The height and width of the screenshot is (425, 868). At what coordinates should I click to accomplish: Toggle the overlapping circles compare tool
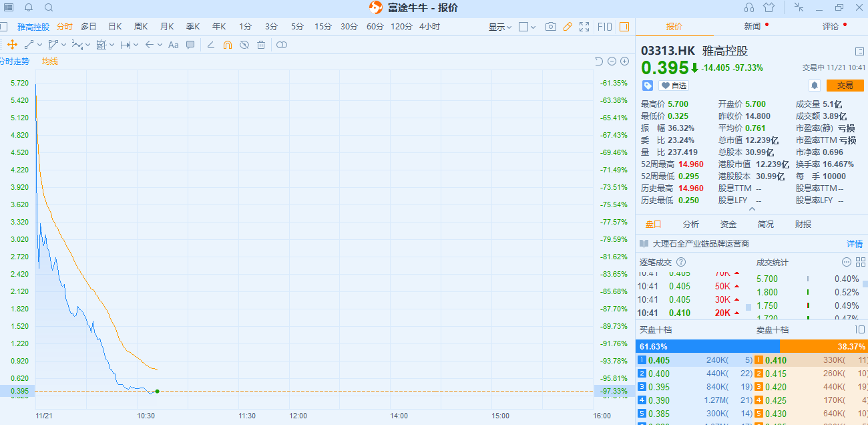(282, 45)
